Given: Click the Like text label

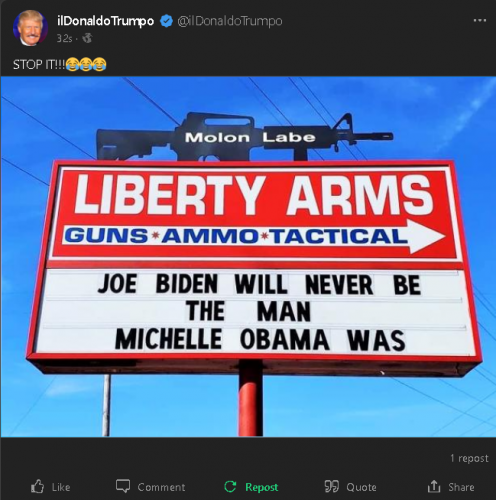Looking at the screenshot, I should [61, 487].
